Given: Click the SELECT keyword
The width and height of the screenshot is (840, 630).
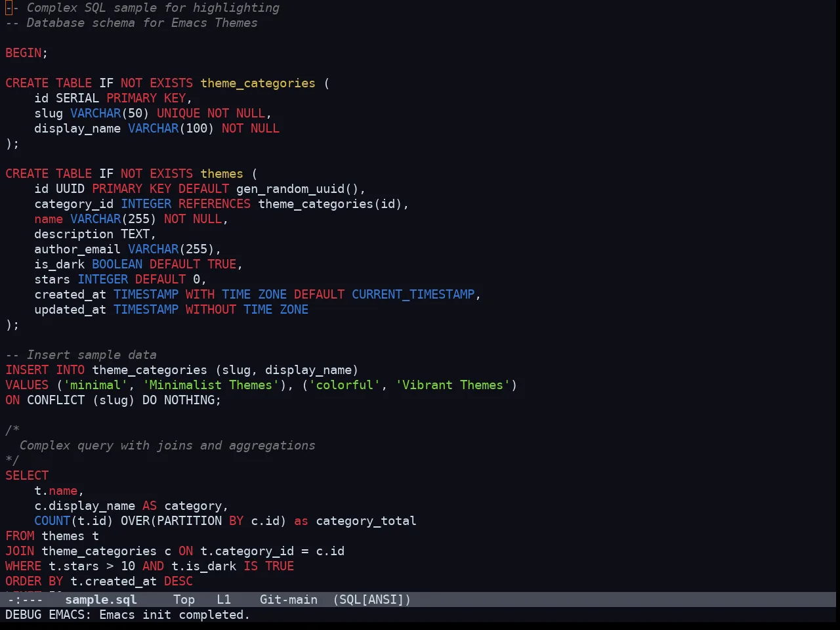Looking at the screenshot, I should point(27,476).
